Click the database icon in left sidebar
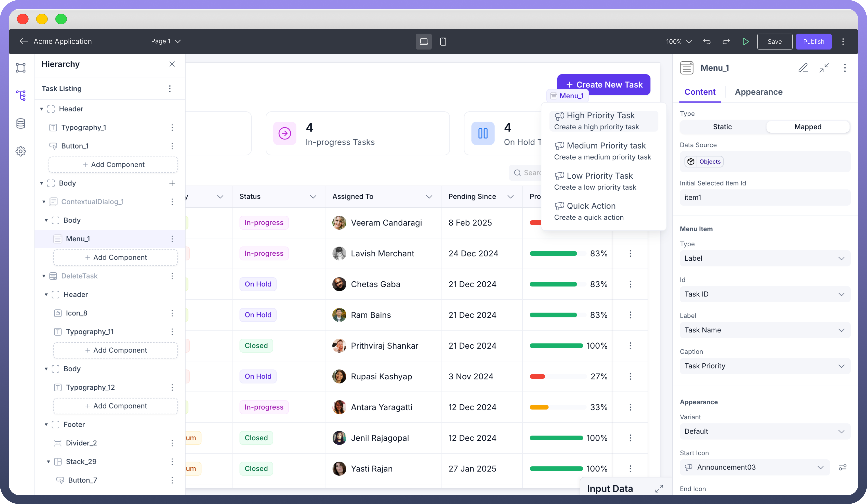867x504 pixels. point(21,123)
